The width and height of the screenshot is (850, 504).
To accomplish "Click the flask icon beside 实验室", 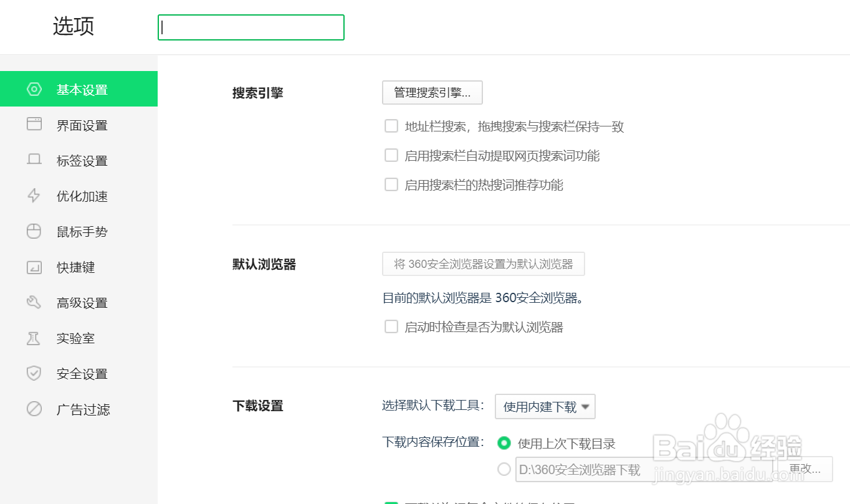I will [34, 338].
